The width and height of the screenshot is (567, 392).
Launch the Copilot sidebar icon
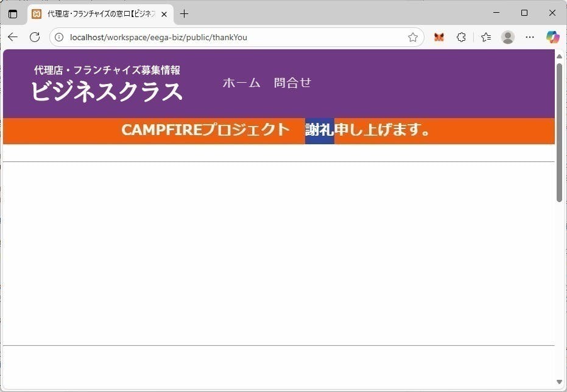552,37
